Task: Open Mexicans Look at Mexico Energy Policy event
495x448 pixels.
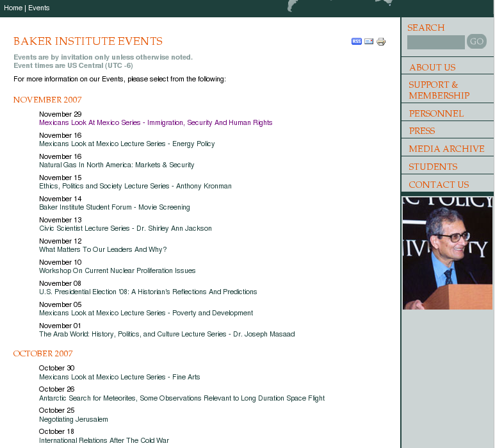Action: point(127,144)
